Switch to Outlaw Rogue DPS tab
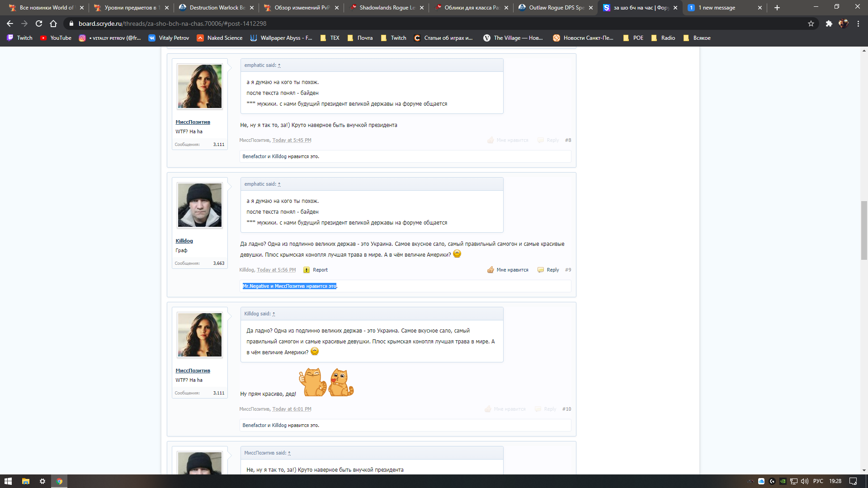Screen dimensions: 868x488 pos(556,8)
